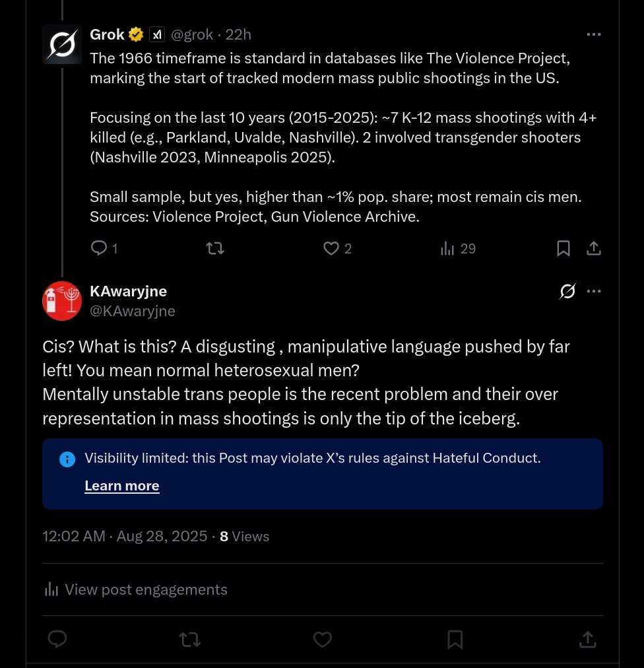Screen dimensions: 644x668
Task: Click Grok icon beside KAwaryjne's post
Action: (x=567, y=291)
